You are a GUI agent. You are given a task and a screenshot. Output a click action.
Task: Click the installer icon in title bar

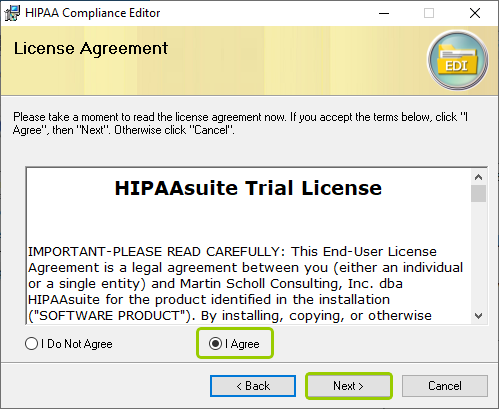(x=12, y=13)
